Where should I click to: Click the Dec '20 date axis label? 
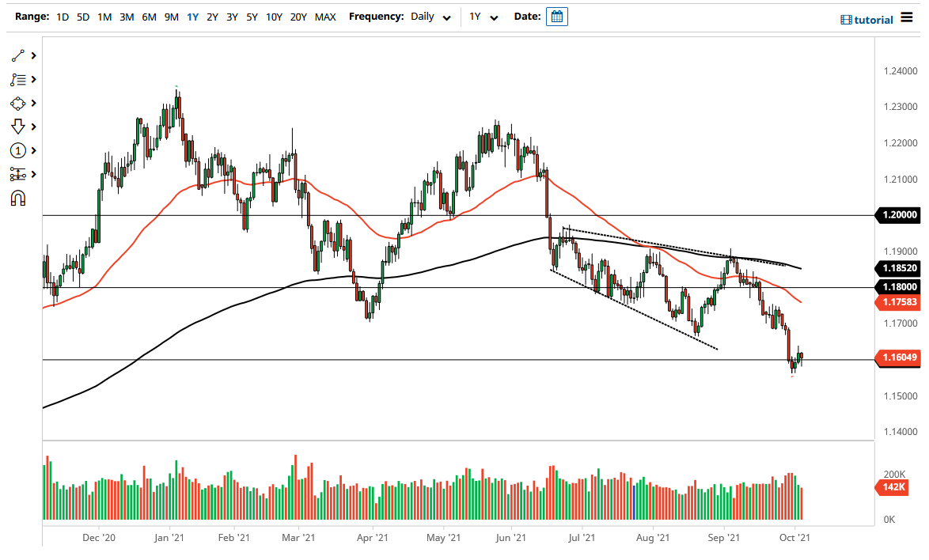click(99, 538)
